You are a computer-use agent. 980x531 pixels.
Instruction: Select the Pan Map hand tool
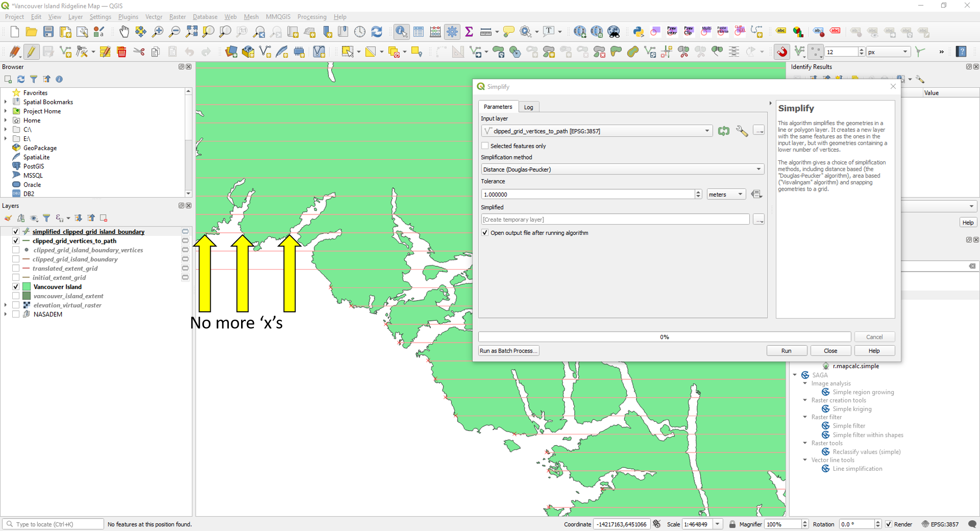124,32
